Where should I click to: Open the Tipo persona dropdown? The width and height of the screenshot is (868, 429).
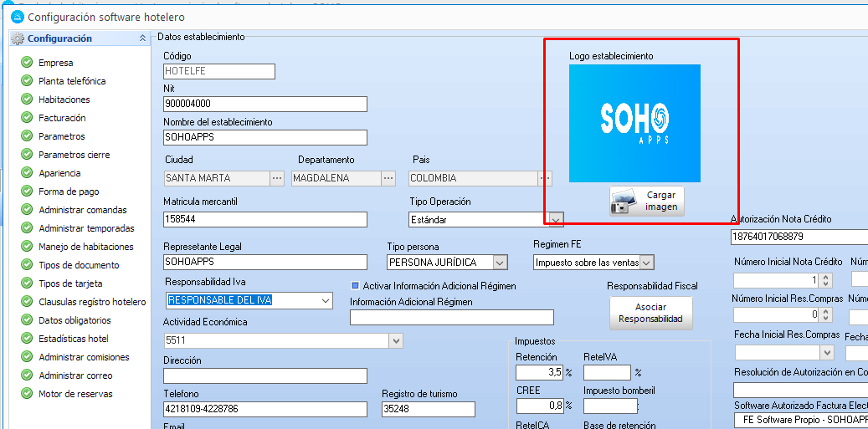point(499,263)
